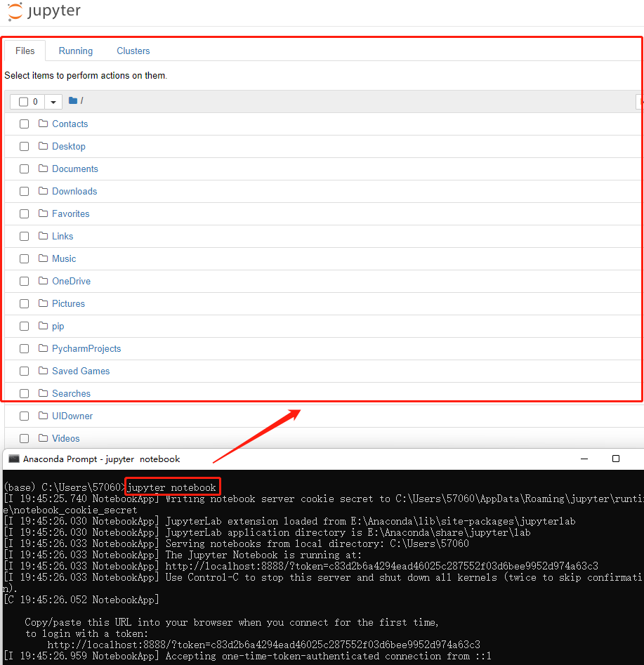Viewport: 644px width, 665px height.
Task: Open the Saved Games folder link
Action: (81, 371)
